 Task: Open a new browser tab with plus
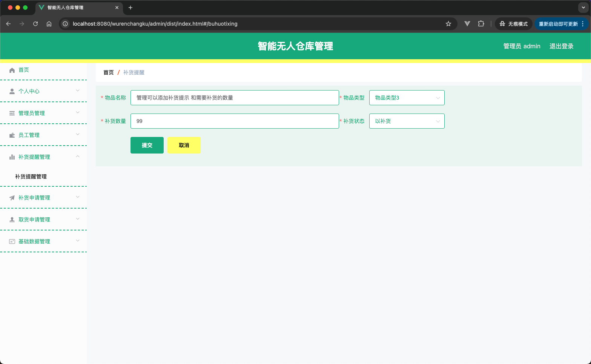pos(130,8)
